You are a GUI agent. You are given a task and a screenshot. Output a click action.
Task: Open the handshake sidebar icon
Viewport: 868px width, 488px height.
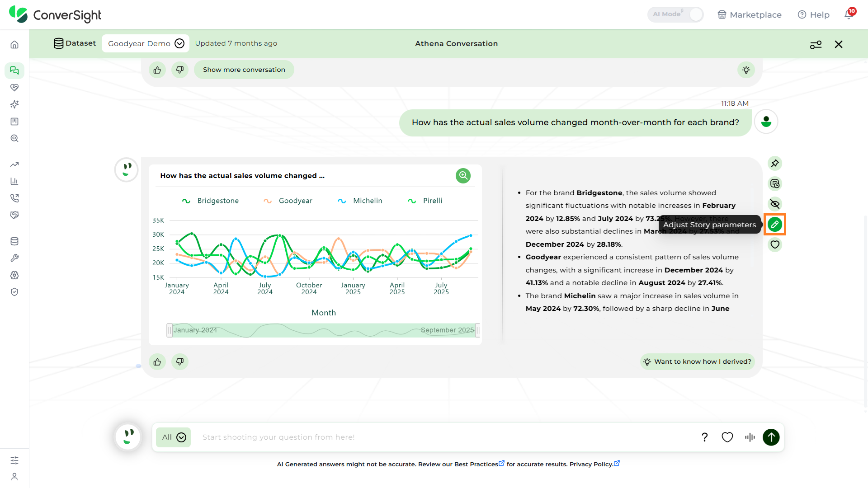pyautogui.click(x=14, y=215)
